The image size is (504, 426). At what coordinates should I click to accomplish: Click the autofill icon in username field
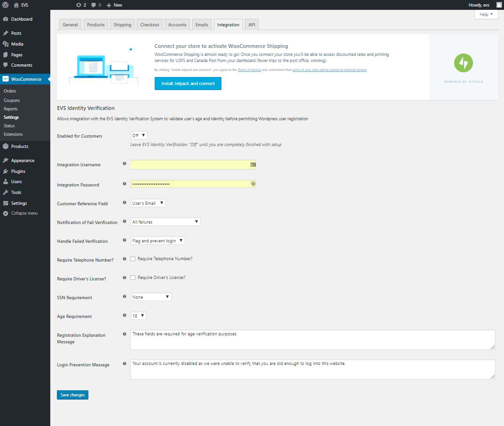[x=253, y=165]
